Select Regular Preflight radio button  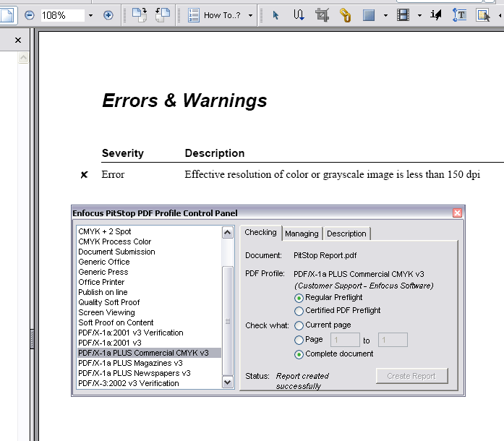[299, 298]
